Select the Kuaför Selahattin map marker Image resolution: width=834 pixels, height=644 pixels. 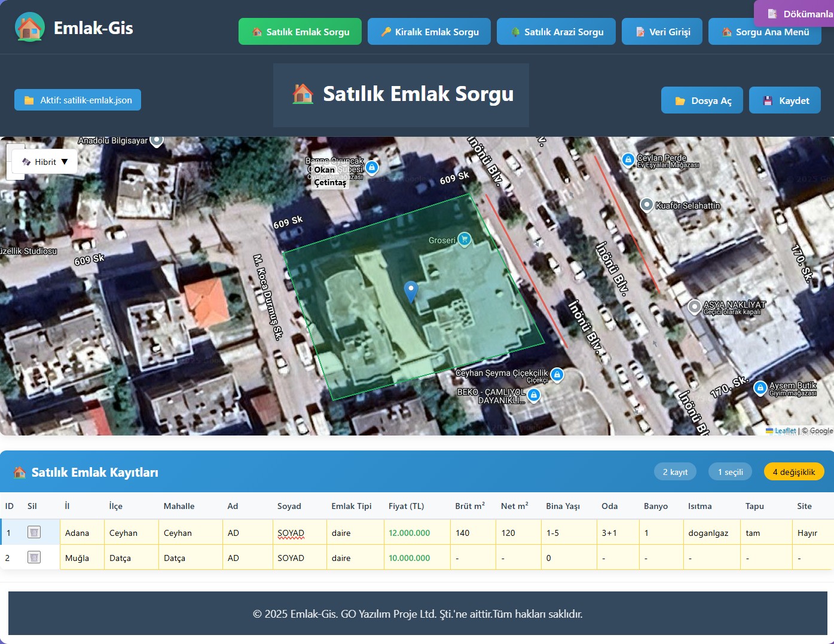(646, 205)
